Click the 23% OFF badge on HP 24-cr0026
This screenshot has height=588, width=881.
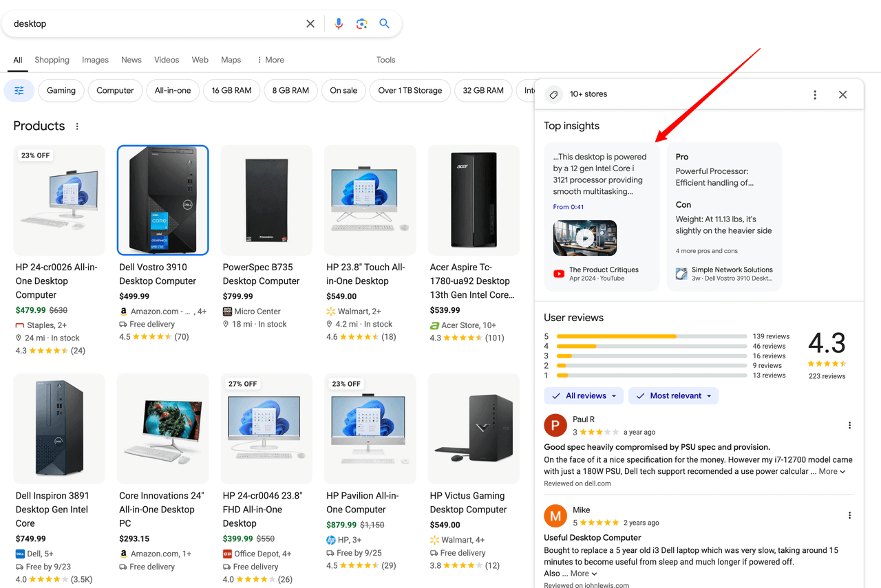click(36, 155)
